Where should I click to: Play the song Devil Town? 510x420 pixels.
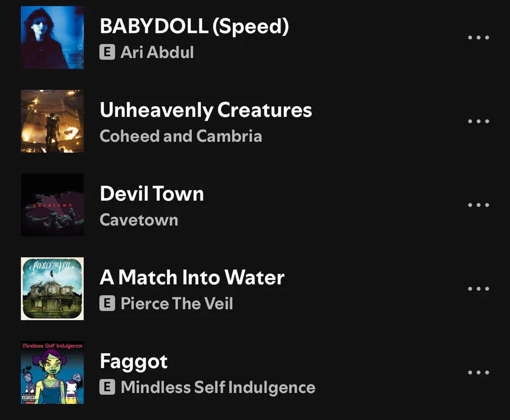tap(152, 194)
